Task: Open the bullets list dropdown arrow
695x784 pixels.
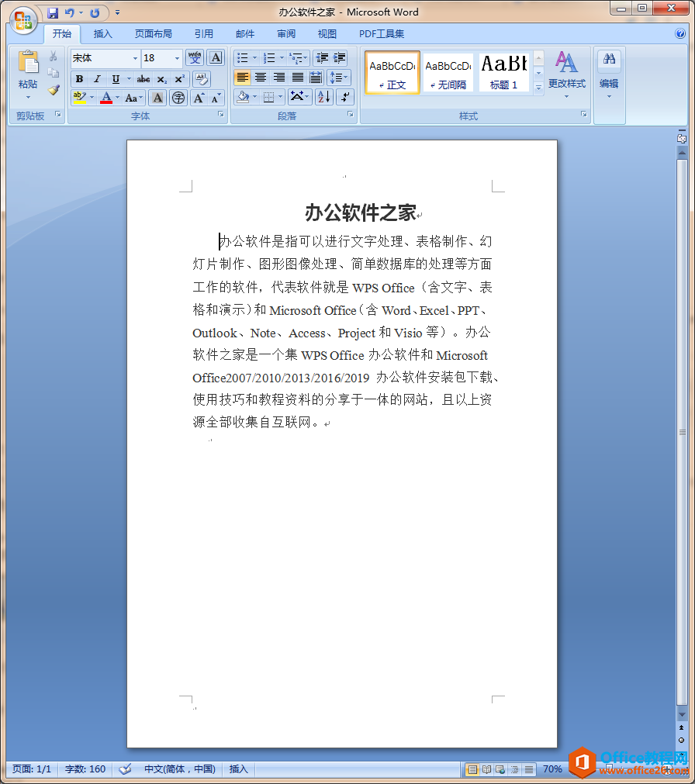Action: [x=254, y=58]
